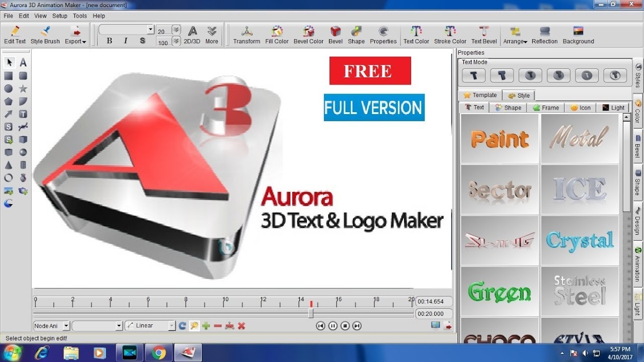Screen dimensions: 644x362
Task: Add a 3D cylinder object
Action: [23, 165]
